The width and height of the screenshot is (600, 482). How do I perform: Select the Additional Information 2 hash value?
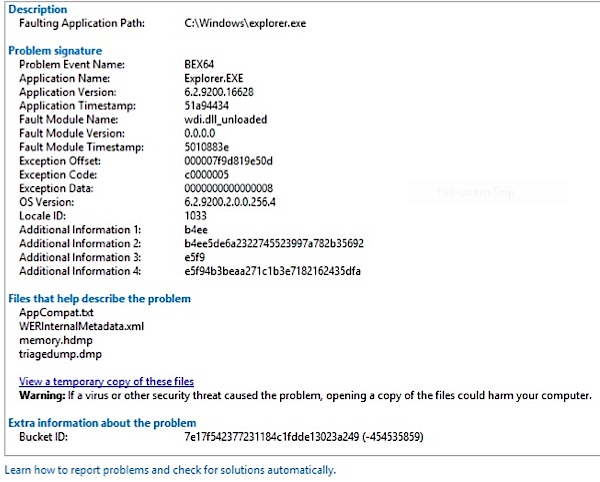[x=274, y=243]
